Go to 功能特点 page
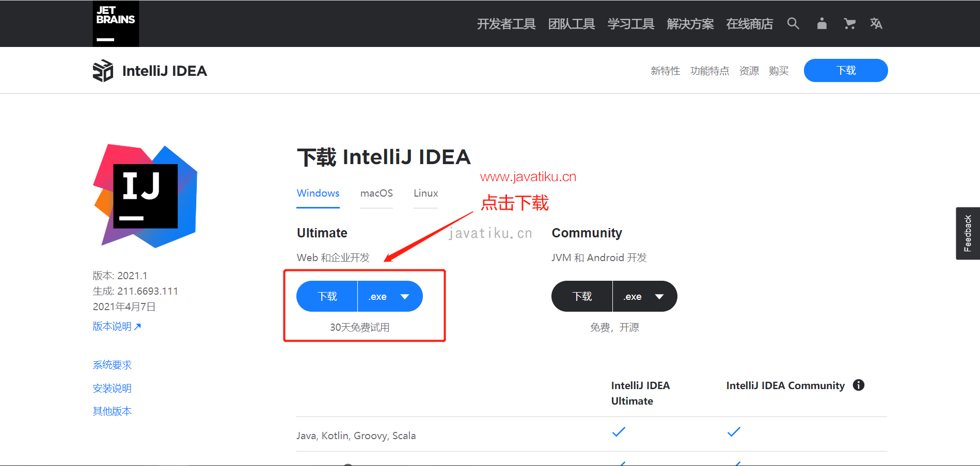The image size is (980, 466). click(x=710, y=71)
